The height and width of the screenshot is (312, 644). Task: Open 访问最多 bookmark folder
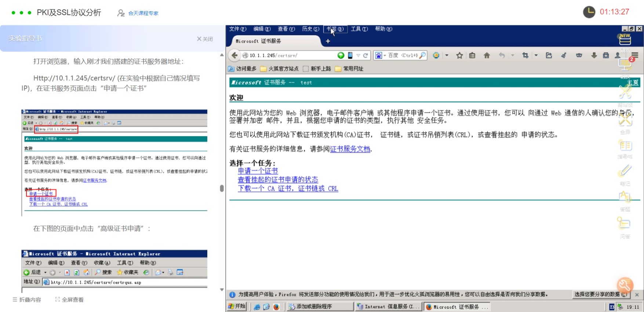coord(242,69)
